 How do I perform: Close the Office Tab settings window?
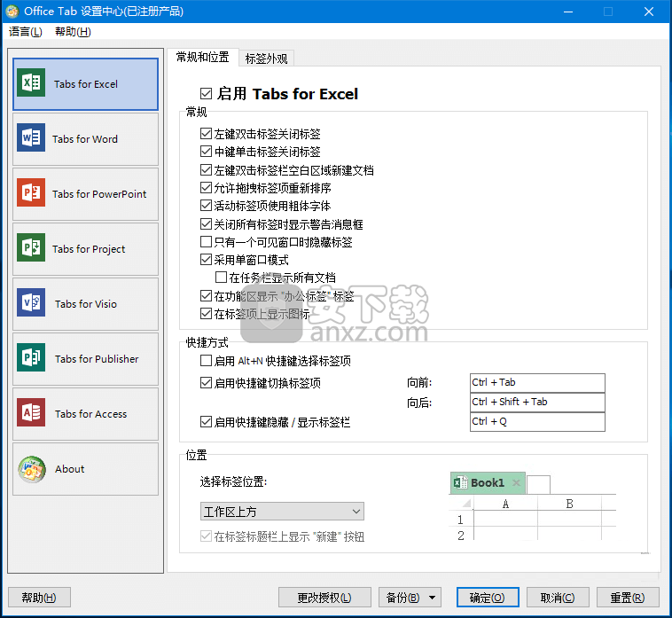coord(649,12)
